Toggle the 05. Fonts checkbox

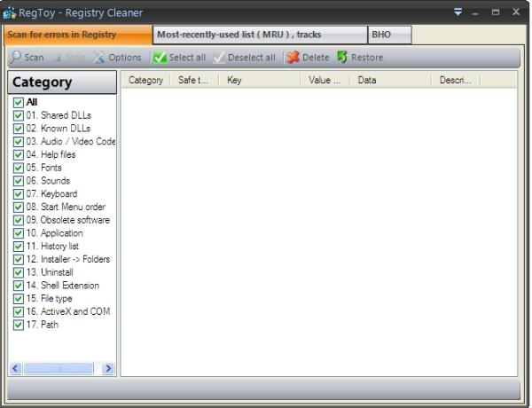[x=19, y=168]
